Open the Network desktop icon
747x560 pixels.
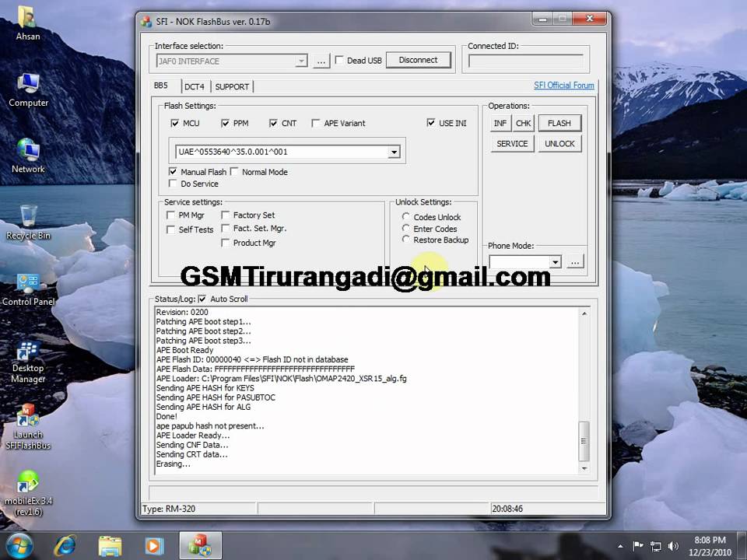(28, 156)
